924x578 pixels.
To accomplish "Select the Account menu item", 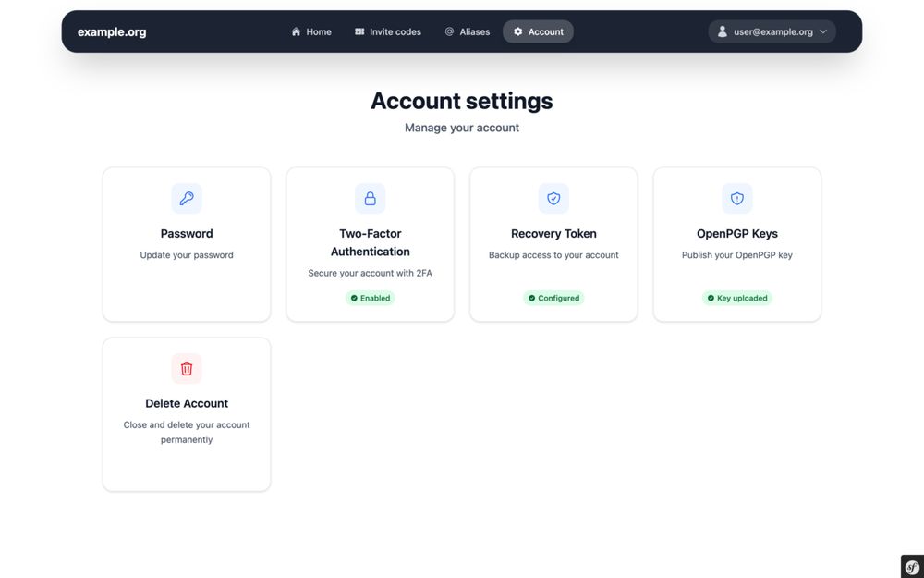I will 538,31.
